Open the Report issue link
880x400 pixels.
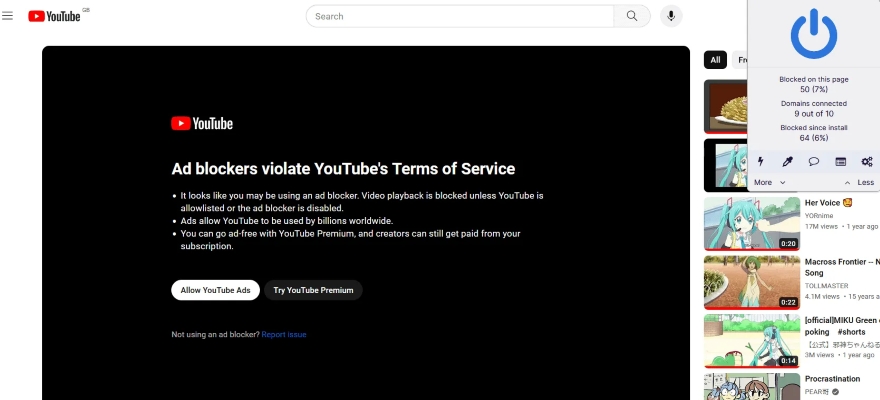tap(284, 334)
